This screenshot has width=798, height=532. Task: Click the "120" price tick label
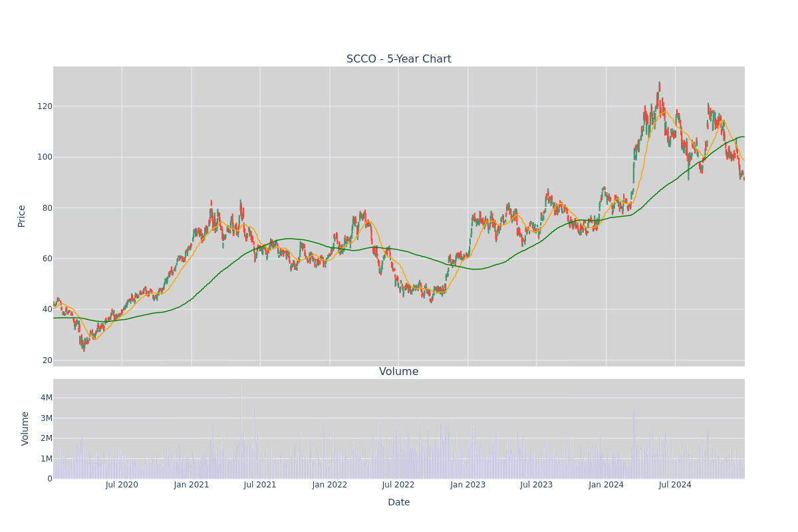[45, 106]
